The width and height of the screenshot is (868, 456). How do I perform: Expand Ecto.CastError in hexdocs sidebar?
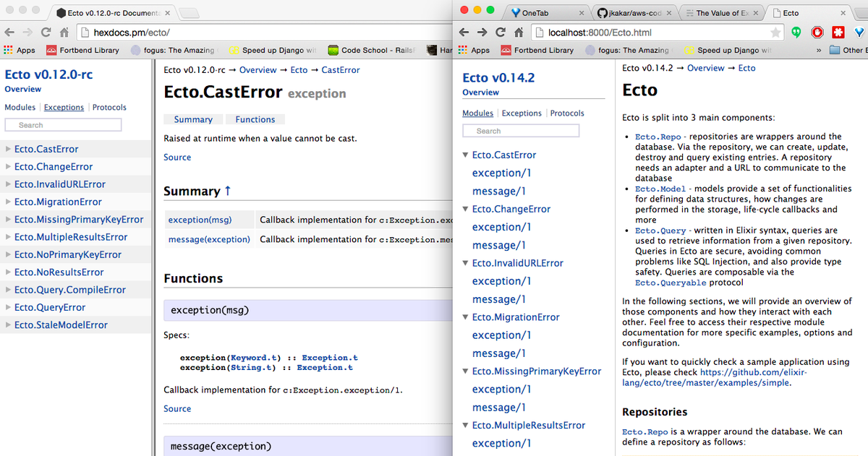8,149
